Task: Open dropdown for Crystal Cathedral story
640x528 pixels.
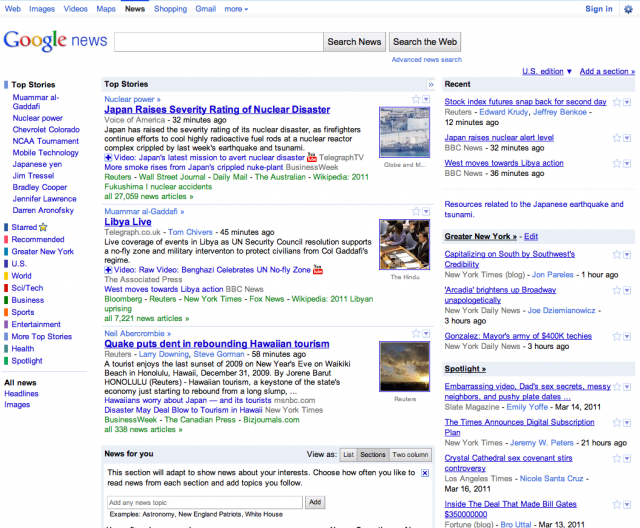Action: [627, 458]
